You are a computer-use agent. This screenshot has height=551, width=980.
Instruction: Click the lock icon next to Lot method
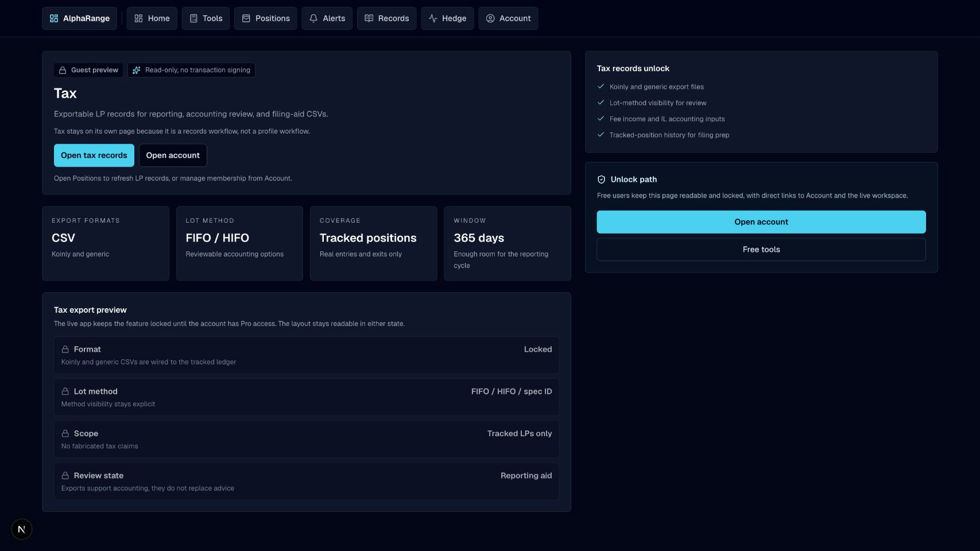(x=65, y=391)
